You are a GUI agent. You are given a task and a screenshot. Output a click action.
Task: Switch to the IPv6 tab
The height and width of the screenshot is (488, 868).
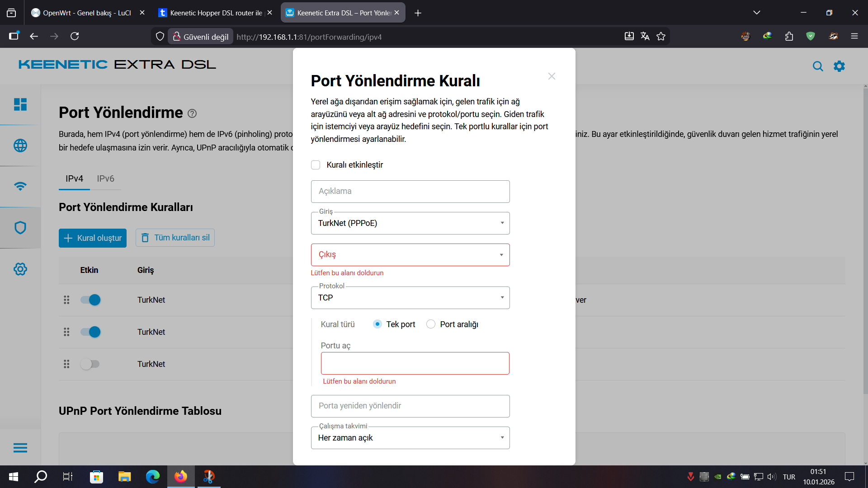tap(105, 179)
